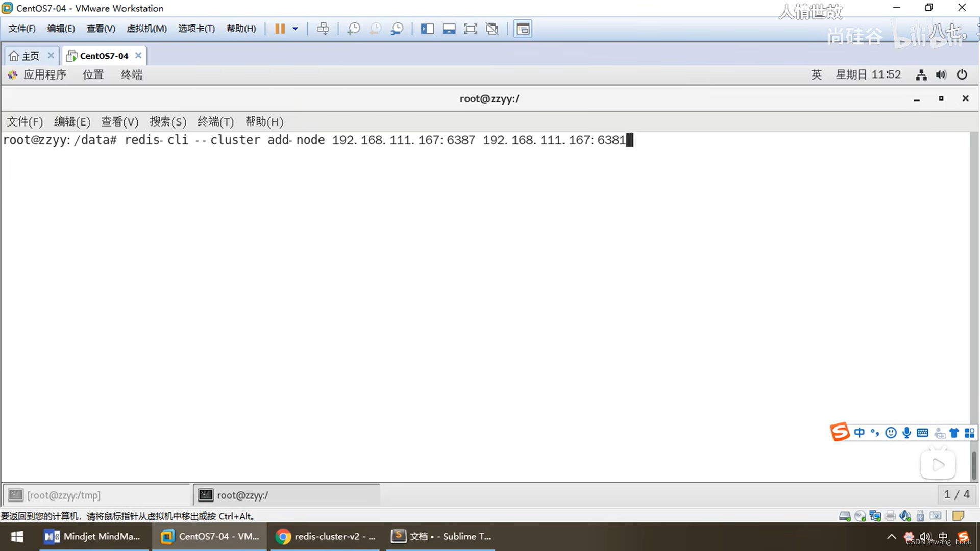This screenshot has height=551, width=980.
Task: Take a snapshot of the VM
Action: click(353, 29)
